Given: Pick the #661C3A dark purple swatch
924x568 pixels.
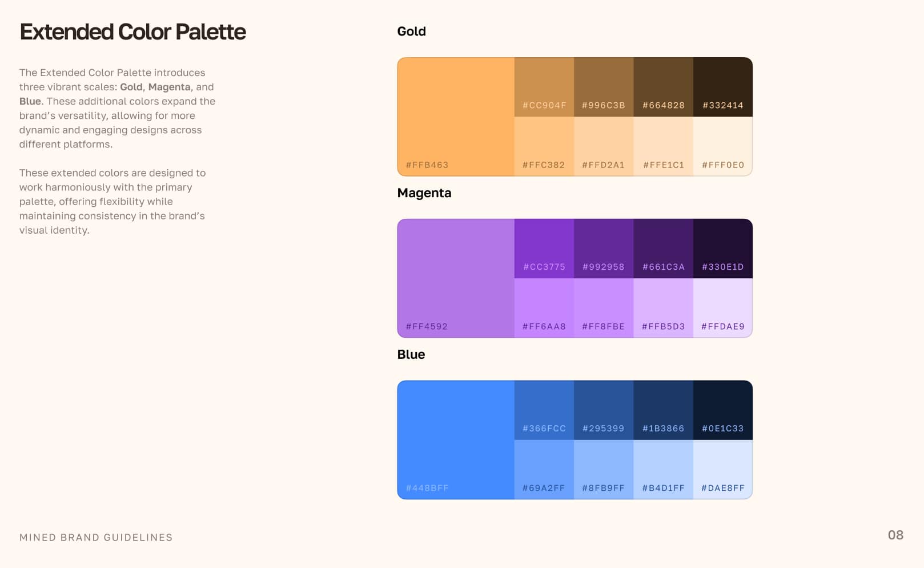Looking at the screenshot, I should 663,249.
